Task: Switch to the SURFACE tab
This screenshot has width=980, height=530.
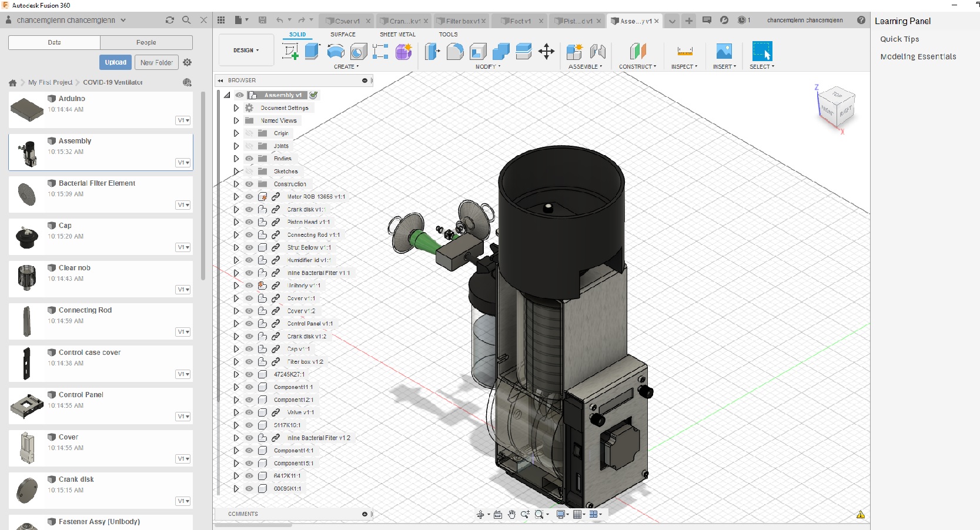Action: coord(343,35)
